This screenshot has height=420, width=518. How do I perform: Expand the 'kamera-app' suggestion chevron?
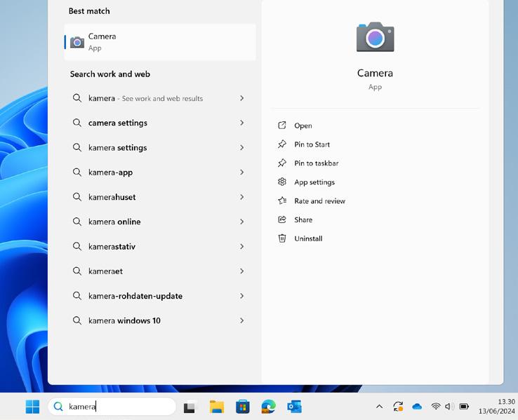pos(242,172)
